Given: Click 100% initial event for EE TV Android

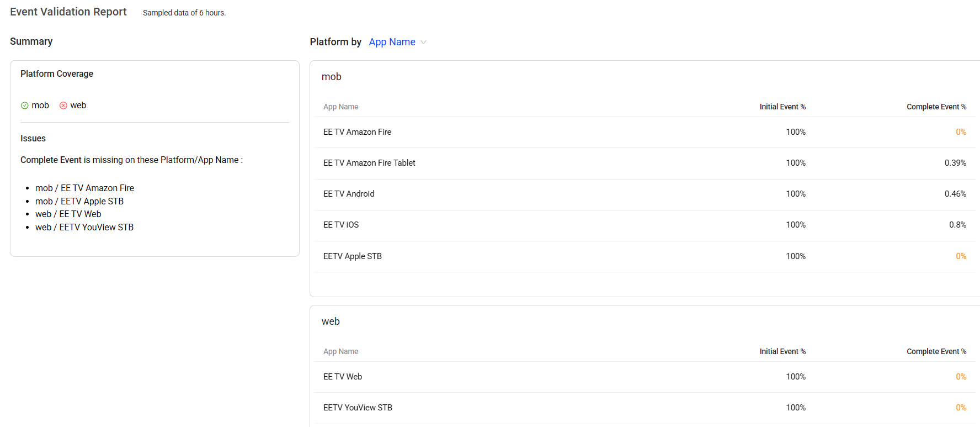Looking at the screenshot, I should [796, 194].
